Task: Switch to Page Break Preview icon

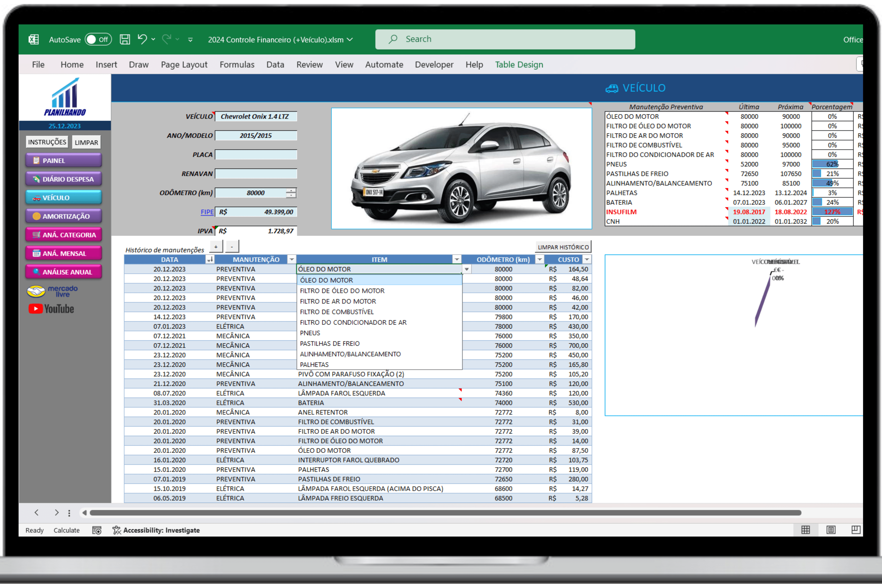Action: [855, 530]
